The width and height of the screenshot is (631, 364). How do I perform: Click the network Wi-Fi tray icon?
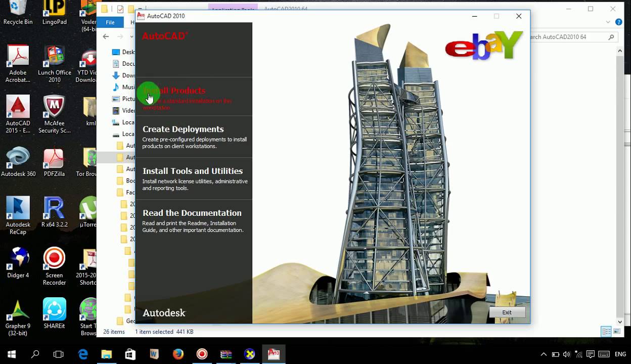pos(578,354)
